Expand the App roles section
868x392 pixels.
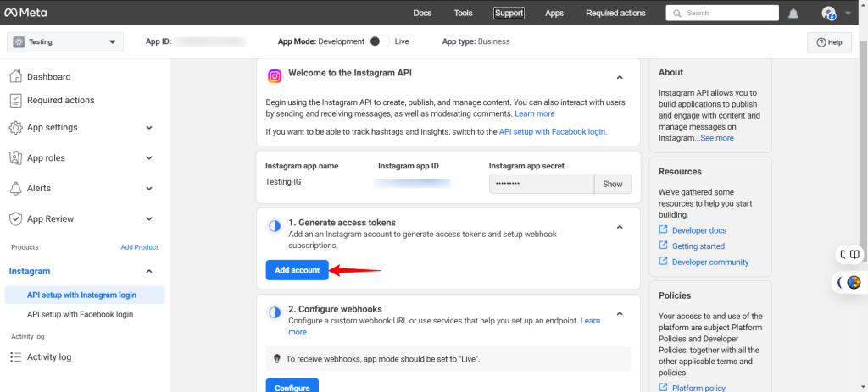coord(149,158)
